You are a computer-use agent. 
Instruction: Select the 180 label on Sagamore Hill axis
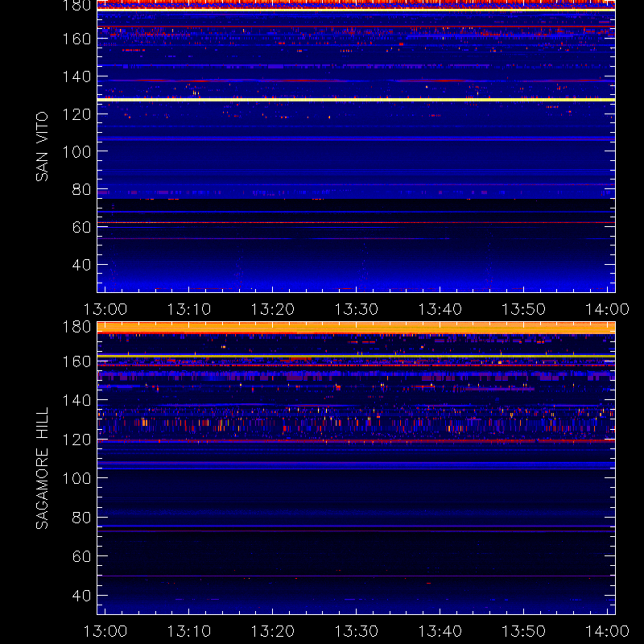(x=76, y=327)
